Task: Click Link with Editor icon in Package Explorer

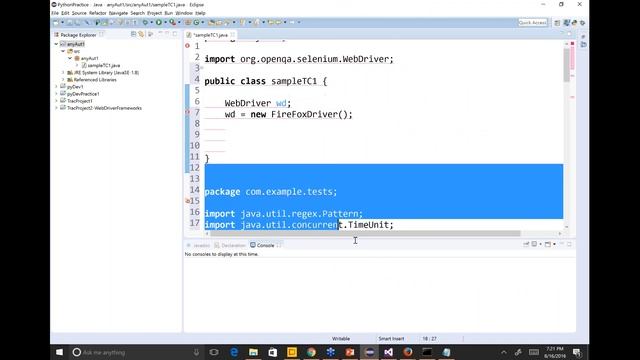Action: [x=141, y=34]
